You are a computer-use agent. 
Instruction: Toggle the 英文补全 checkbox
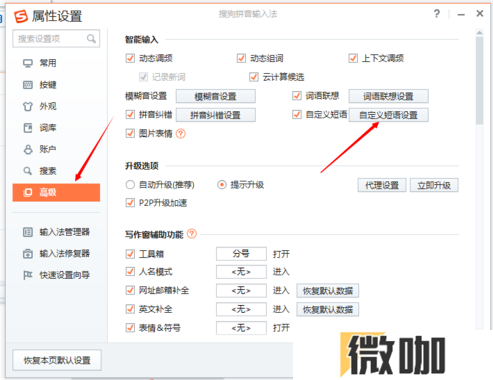coord(130,309)
